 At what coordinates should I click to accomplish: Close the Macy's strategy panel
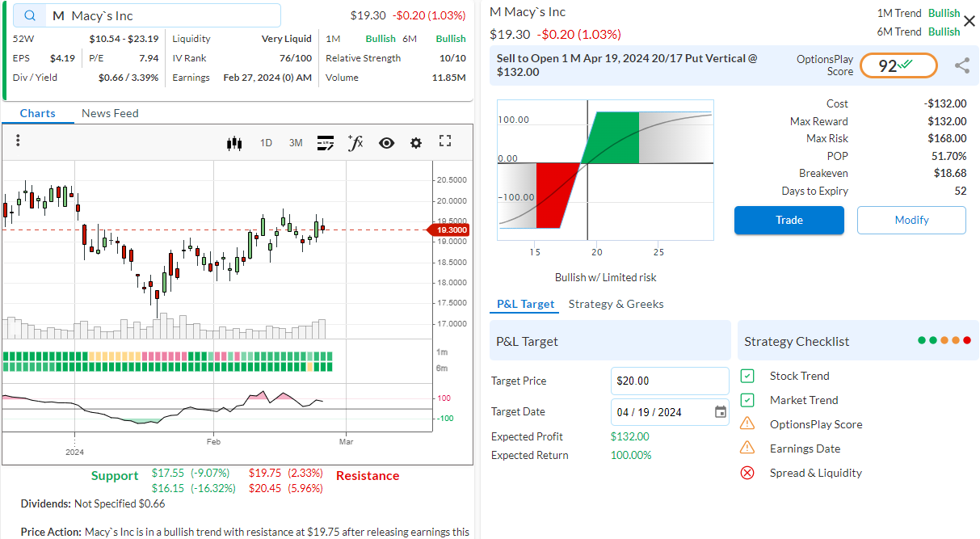969,21
